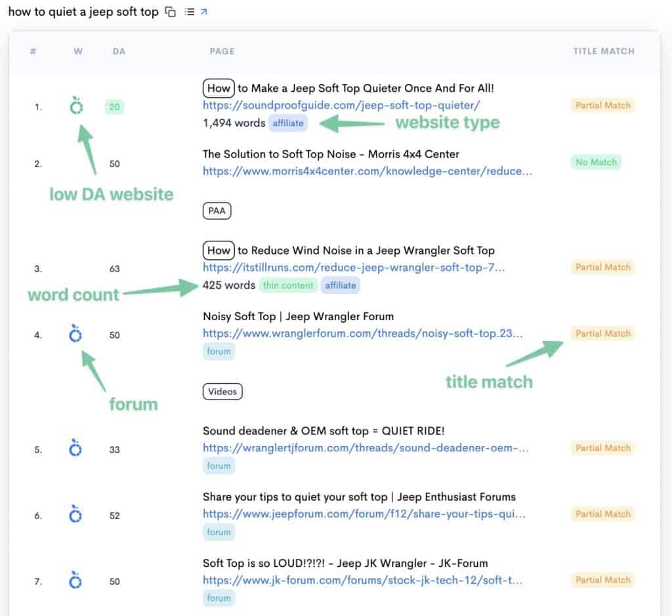The width and height of the screenshot is (672, 616).
Task: Click the DA value 33 in row 5
Action: tap(114, 450)
